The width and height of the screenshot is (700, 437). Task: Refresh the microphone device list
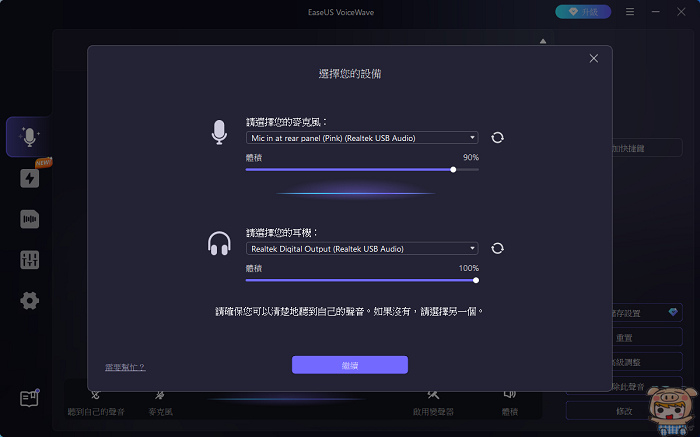pos(497,137)
